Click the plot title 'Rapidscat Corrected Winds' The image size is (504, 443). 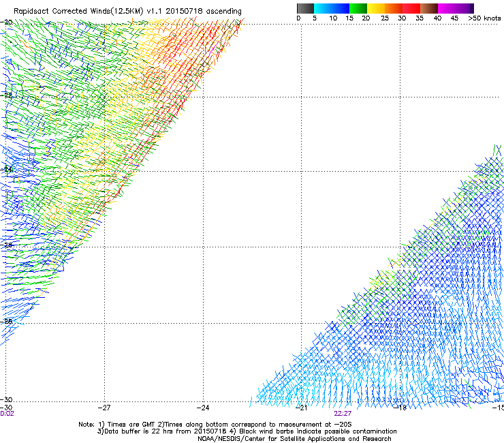point(62,12)
